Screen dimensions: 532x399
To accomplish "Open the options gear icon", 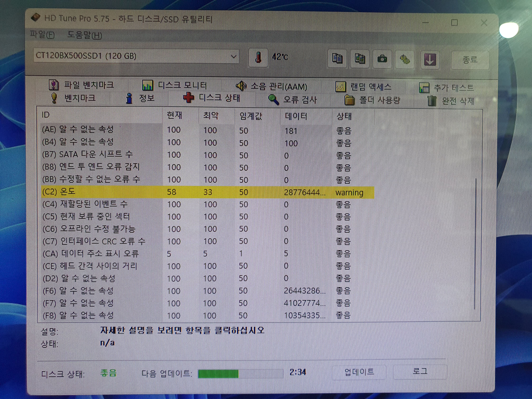I will pos(405,59).
